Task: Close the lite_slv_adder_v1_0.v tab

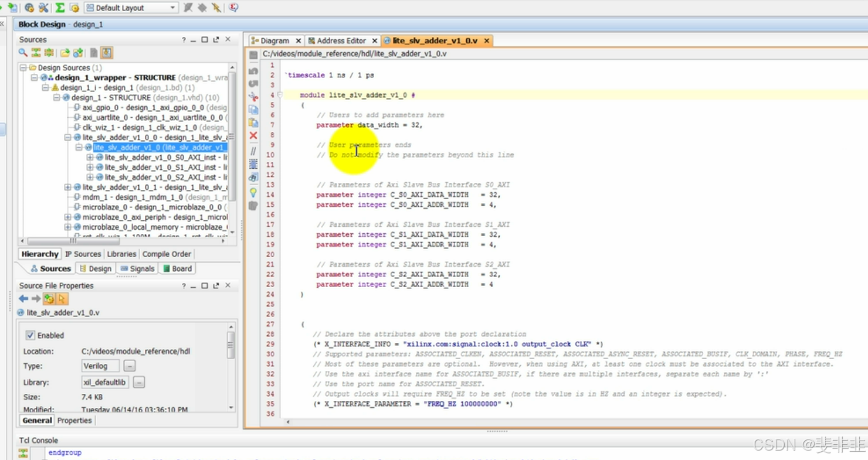Action: (x=486, y=40)
